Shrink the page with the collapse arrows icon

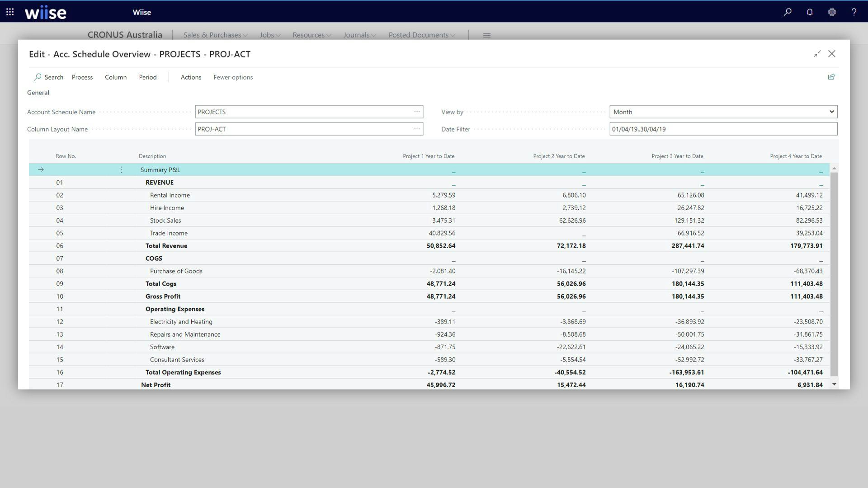pyautogui.click(x=817, y=54)
